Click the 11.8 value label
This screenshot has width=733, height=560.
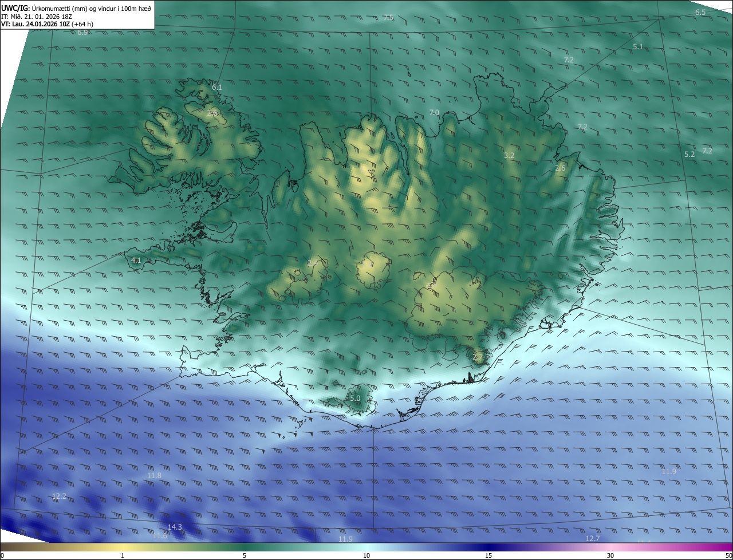[x=154, y=475]
